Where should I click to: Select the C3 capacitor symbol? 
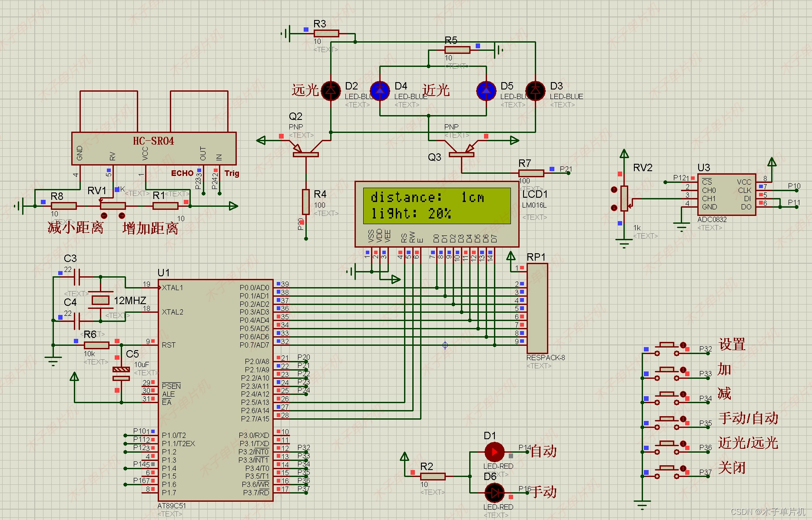click(77, 277)
